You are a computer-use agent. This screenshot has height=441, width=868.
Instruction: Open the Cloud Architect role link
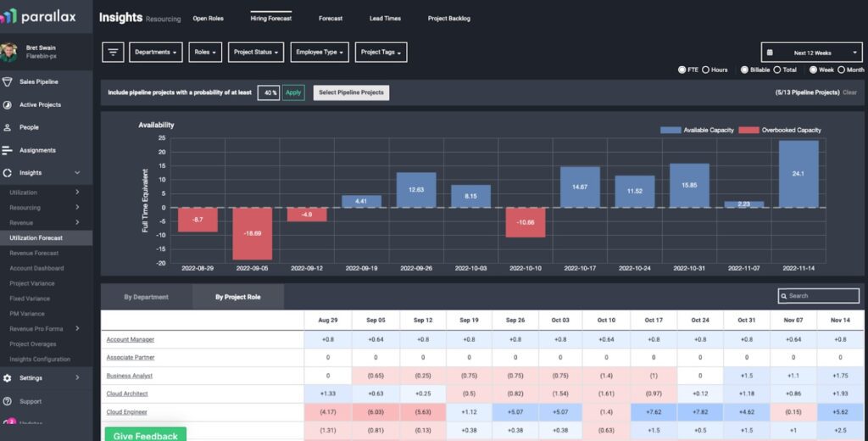[127, 394]
